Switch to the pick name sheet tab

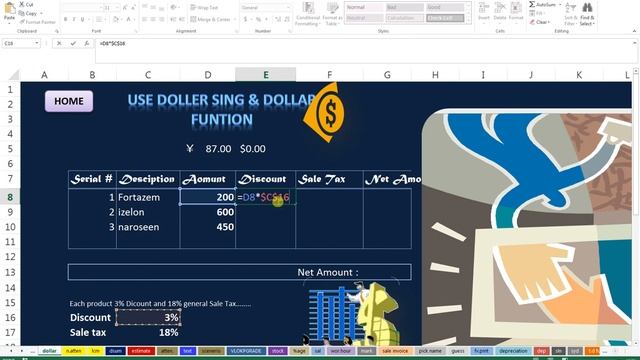[x=430, y=351]
